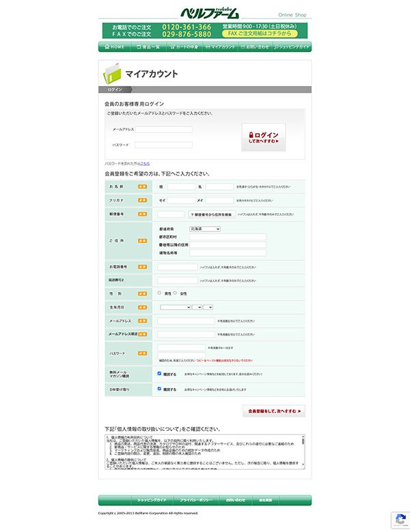Click the お電話番号 phone field

pyautogui.click(x=178, y=267)
